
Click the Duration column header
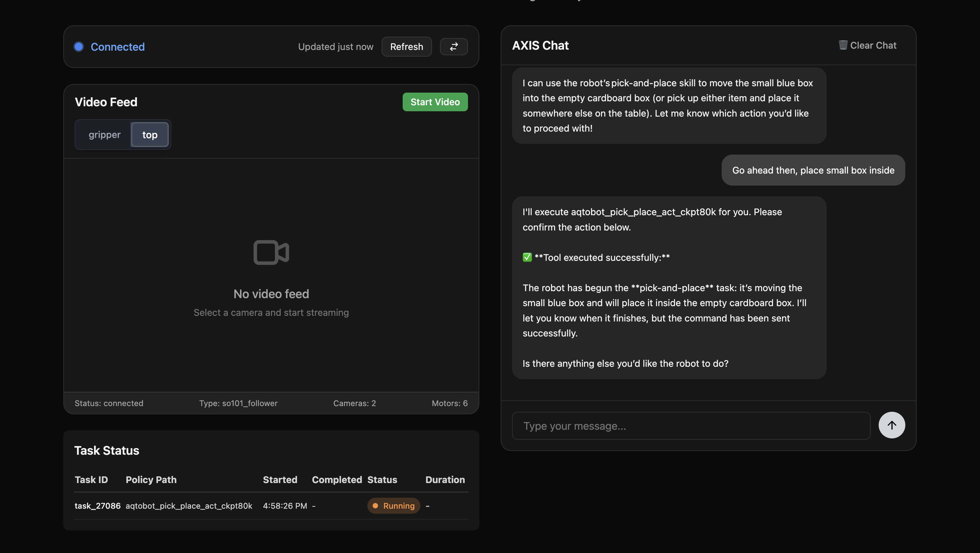445,480
